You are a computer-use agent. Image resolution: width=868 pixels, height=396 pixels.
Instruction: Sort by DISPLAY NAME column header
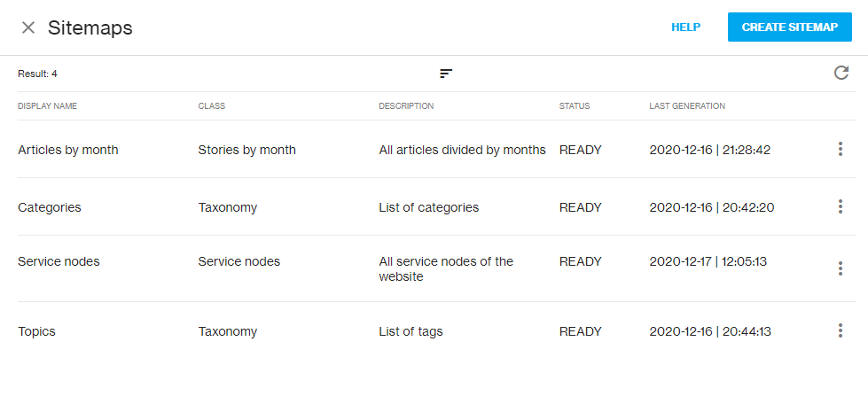[48, 106]
